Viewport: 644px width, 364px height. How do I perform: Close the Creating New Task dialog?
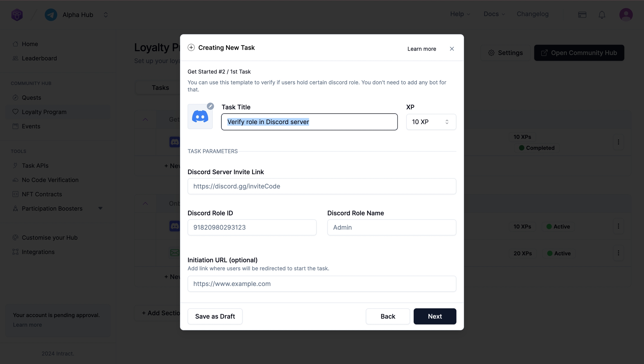[x=452, y=49]
